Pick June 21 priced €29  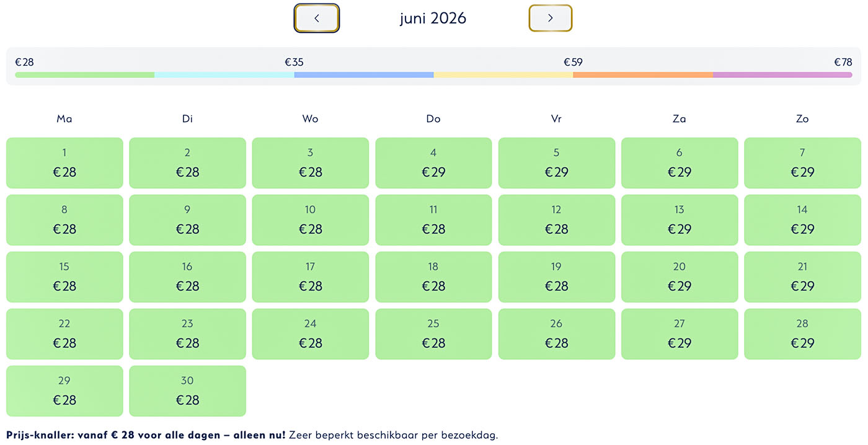click(802, 277)
